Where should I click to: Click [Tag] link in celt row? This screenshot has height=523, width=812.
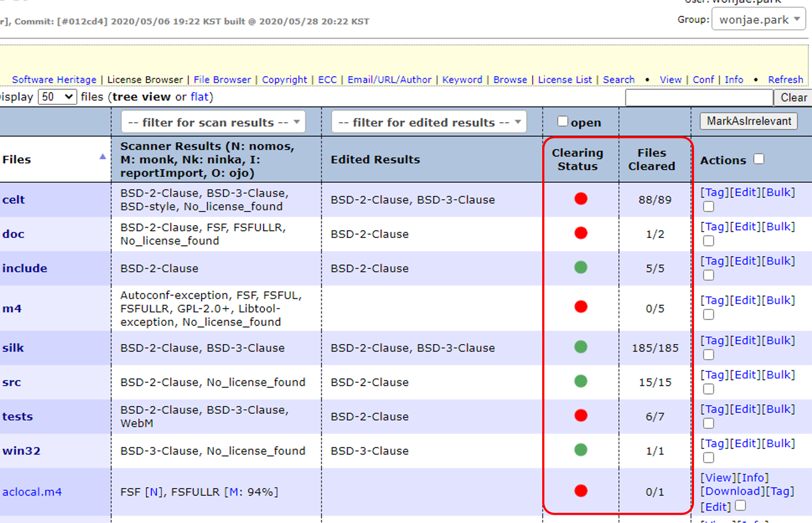point(715,192)
